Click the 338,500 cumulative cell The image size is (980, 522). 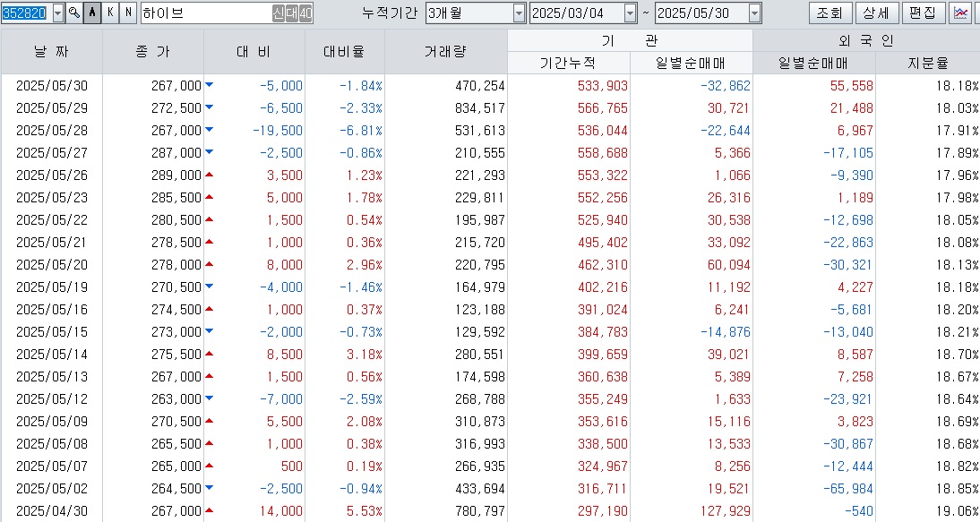(603, 444)
